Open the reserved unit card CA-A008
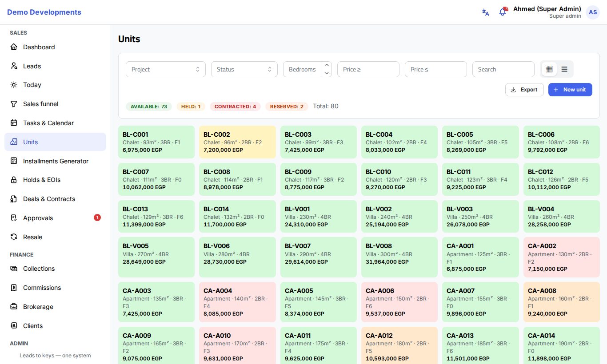607x364 pixels. click(562, 302)
